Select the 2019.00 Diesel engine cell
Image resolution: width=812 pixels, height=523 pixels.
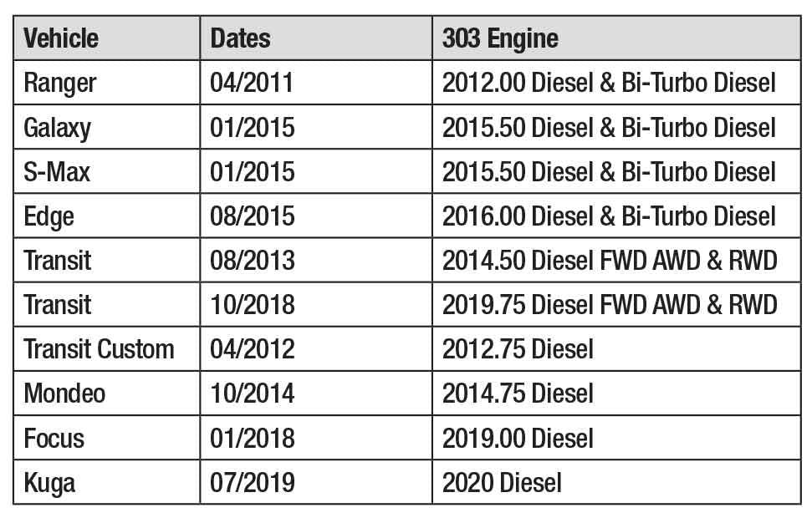518,437
